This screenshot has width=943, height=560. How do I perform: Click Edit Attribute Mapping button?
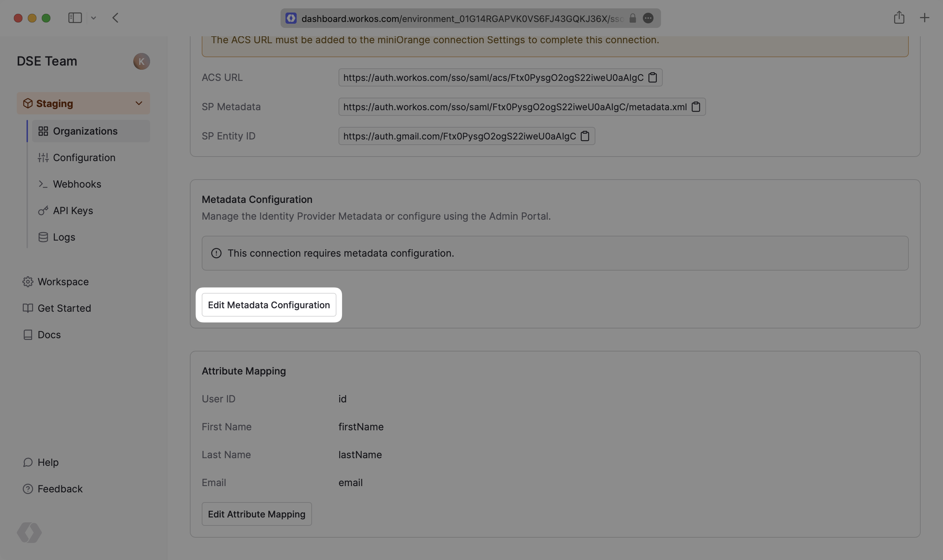click(257, 514)
